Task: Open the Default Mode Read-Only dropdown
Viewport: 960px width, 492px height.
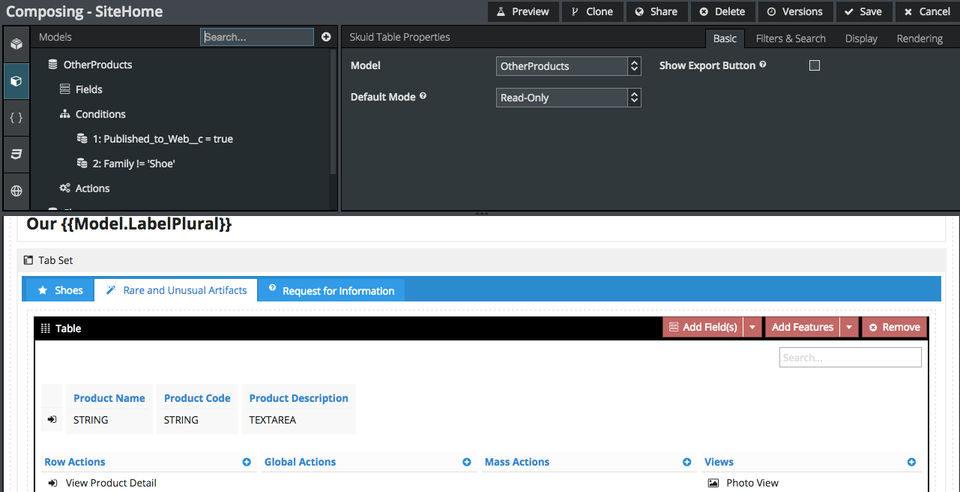Action: [568, 97]
